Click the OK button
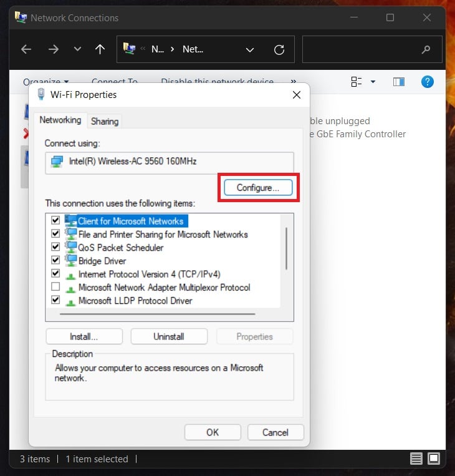455x476 pixels. (x=213, y=432)
